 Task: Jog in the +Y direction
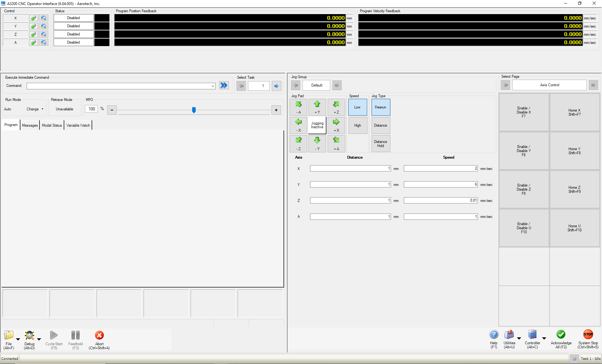[x=317, y=107]
